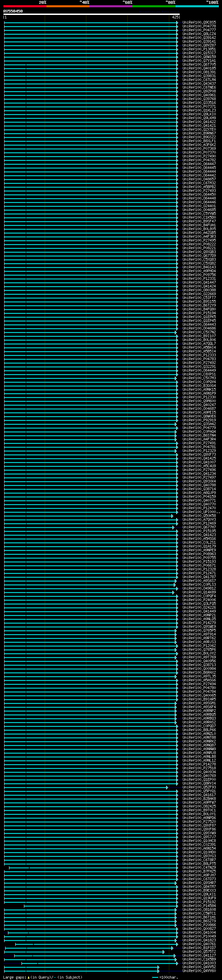
Task: Select the UniRef100_A7QOV3 label
Action: pyautogui.click(x=199, y=520)
